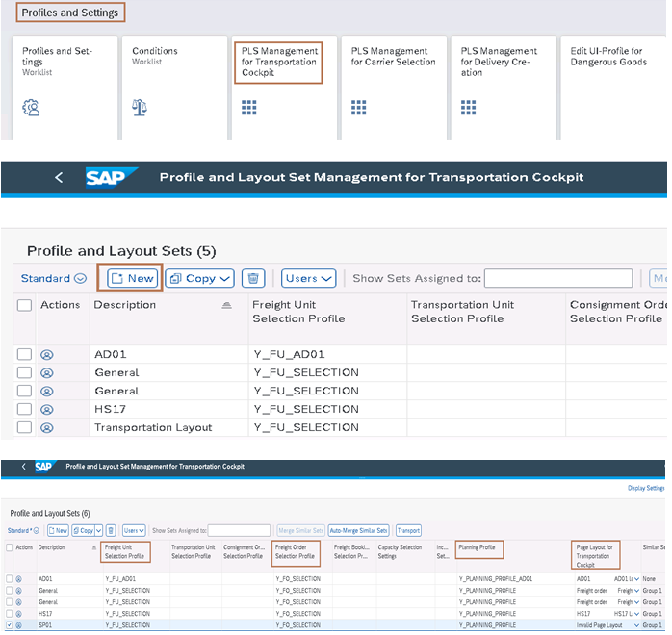
Task: Click the Merge Similar Sets button
Action: pyautogui.click(x=300, y=530)
